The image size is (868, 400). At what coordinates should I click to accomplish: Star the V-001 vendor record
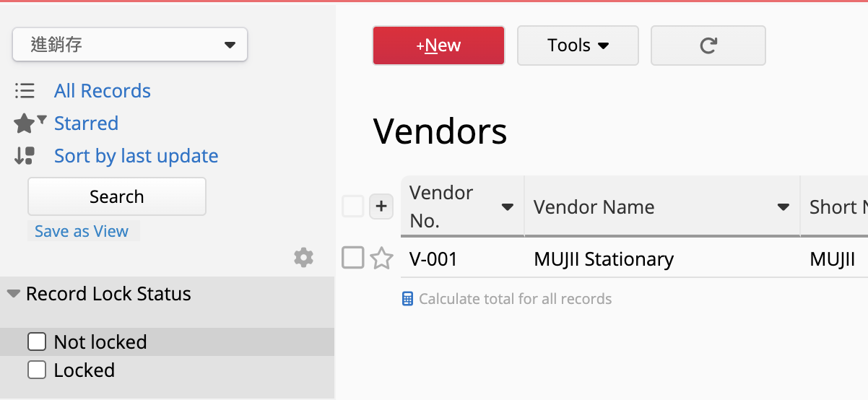pyautogui.click(x=381, y=258)
